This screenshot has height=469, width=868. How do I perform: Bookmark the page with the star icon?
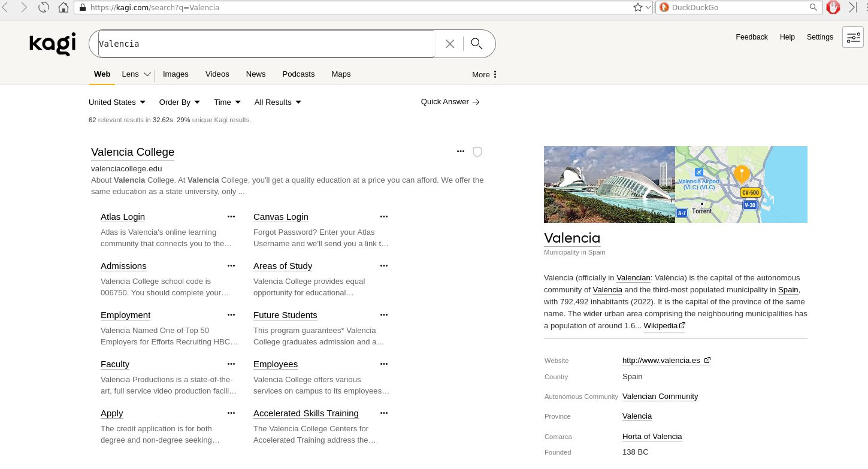[x=638, y=8]
